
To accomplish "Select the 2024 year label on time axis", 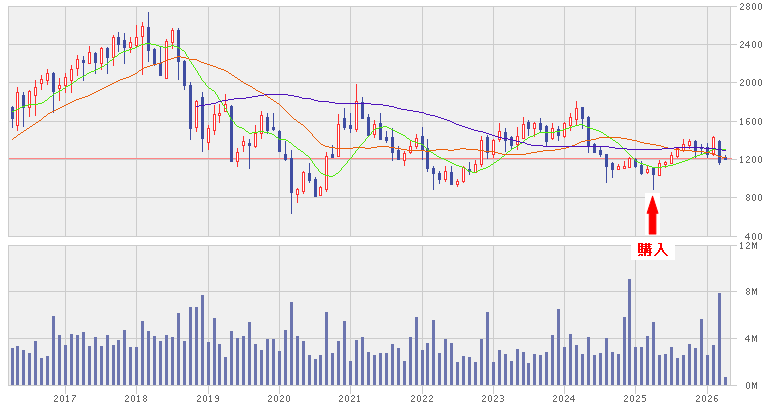I will tap(563, 399).
